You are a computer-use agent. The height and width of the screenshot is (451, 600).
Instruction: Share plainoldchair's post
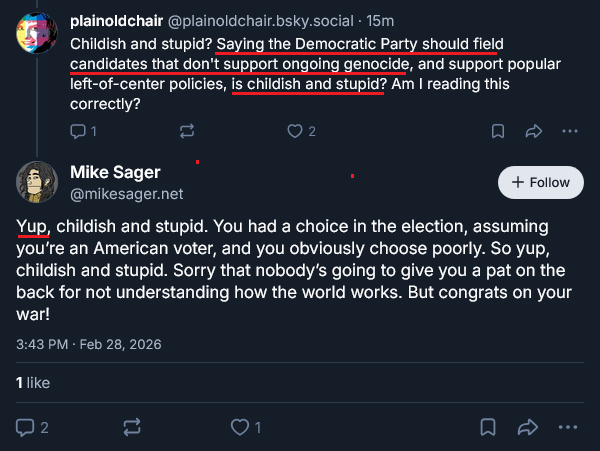pyautogui.click(x=534, y=131)
